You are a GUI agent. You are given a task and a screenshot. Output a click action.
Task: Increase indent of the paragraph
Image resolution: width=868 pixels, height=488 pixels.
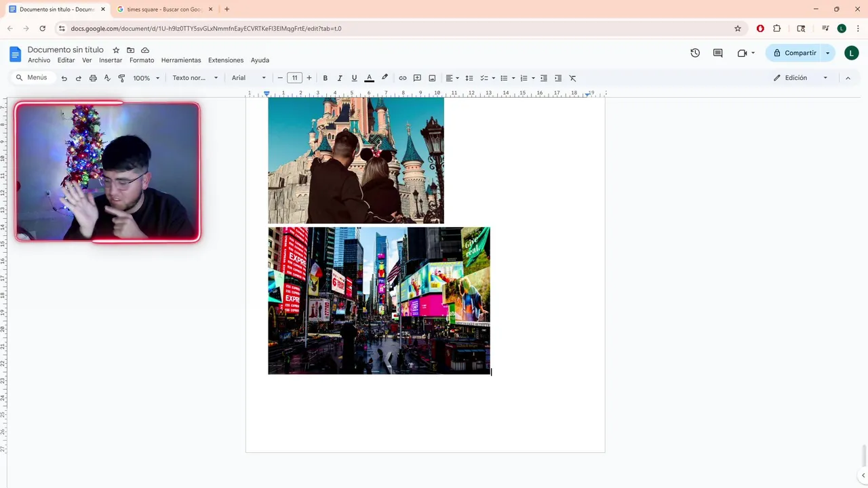pyautogui.click(x=558, y=78)
